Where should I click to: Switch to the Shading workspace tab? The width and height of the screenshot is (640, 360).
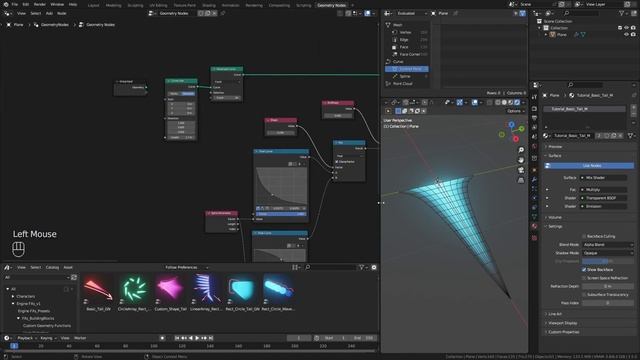(x=209, y=5)
